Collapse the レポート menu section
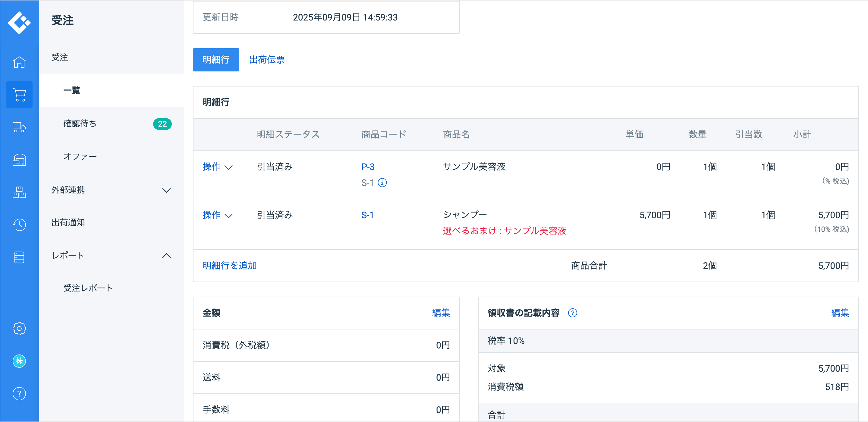This screenshot has height=422, width=868. pyautogui.click(x=111, y=256)
